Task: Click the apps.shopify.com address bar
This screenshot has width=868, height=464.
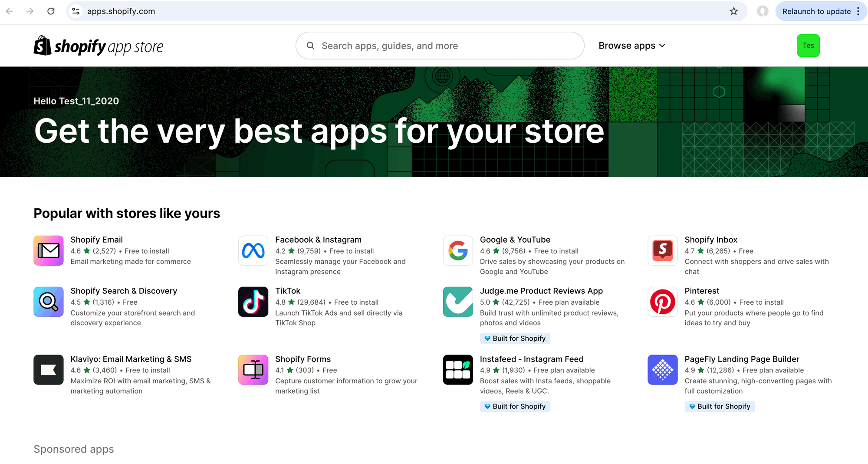Action: click(406, 11)
